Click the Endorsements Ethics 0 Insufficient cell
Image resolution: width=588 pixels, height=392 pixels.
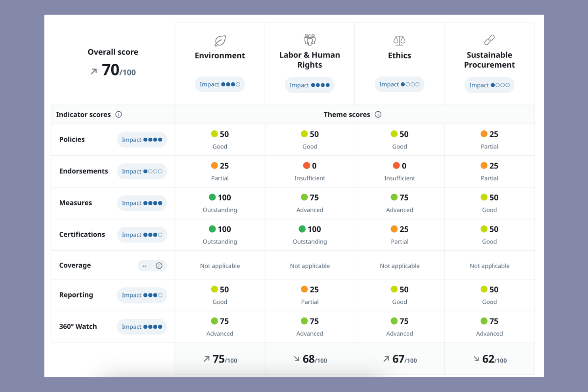click(399, 171)
